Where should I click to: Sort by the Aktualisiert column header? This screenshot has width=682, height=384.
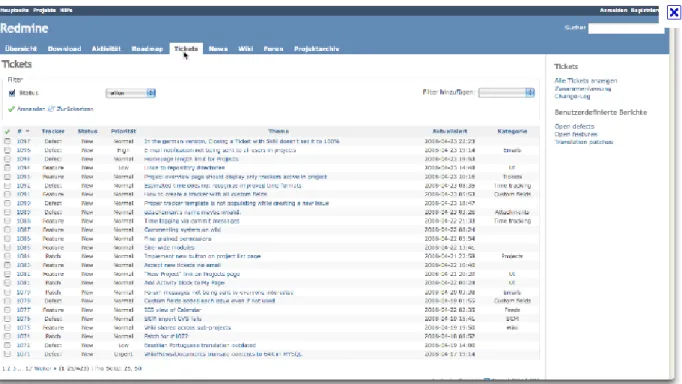coord(450,131)
